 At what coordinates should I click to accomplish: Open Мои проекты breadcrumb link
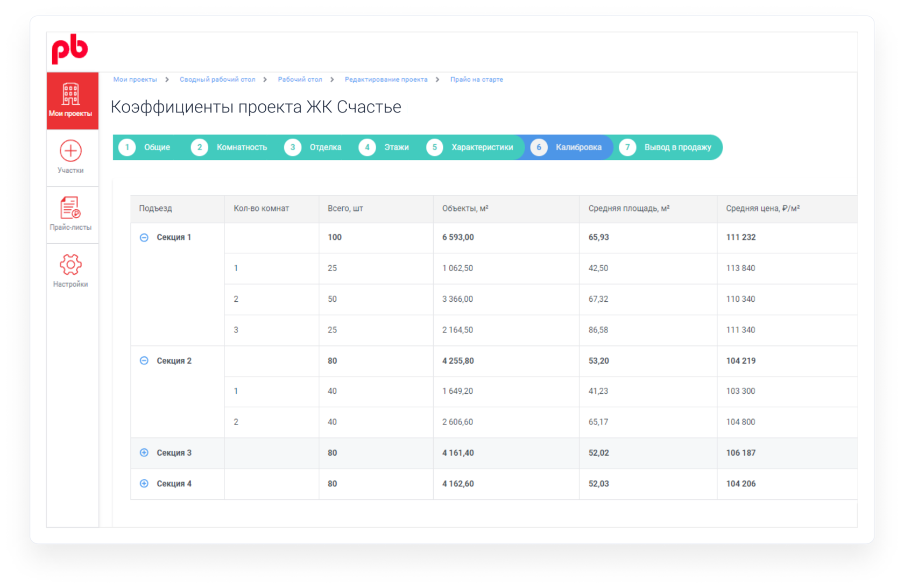point(135,79)
